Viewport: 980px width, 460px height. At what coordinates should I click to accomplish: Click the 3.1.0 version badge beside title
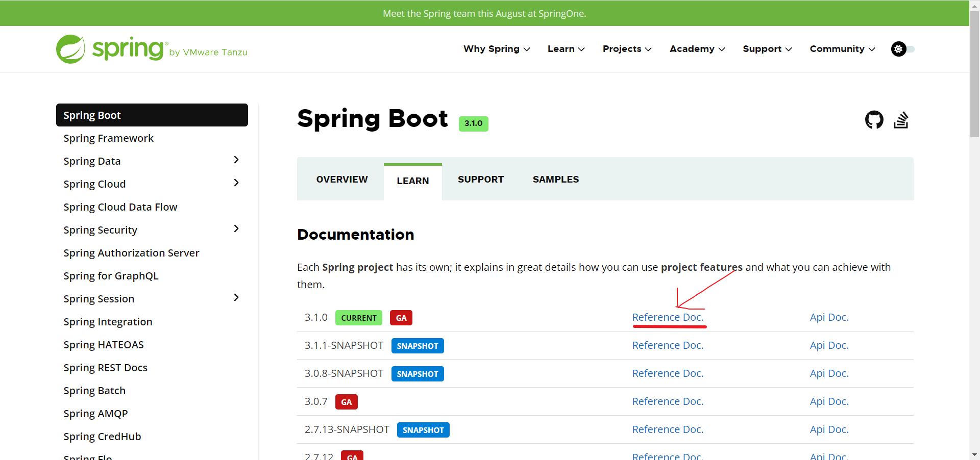[x=473, y=123]
